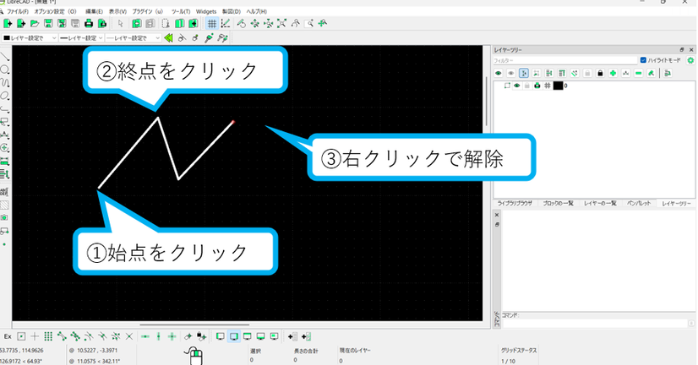Hide all layers with faded eye icon
This screenshot has height=365, width=698.
(x=511, y=73)
